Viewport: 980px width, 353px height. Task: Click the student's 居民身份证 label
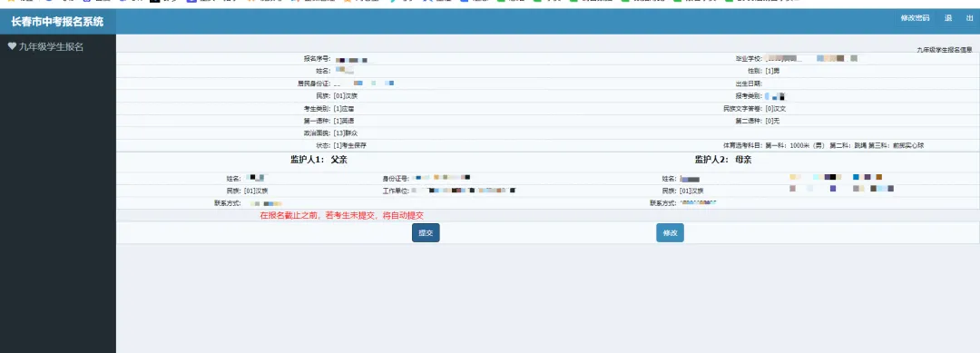click(x=314, y=83)
